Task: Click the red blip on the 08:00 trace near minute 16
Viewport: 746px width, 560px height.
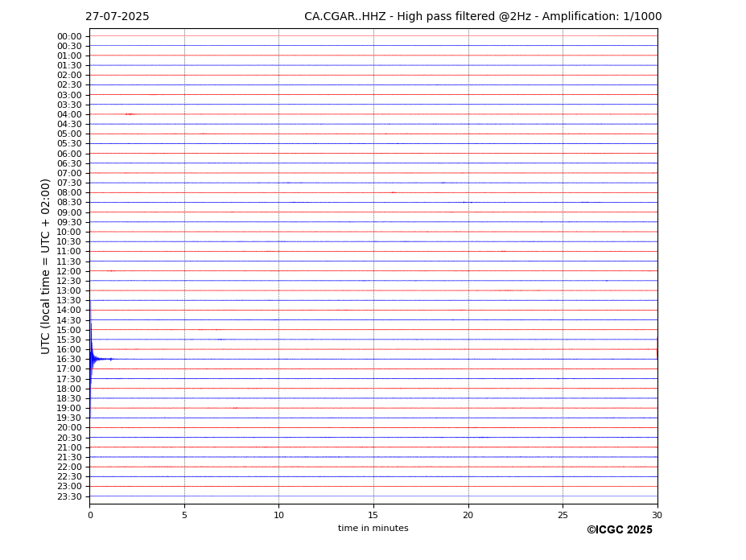Action: pos(393,192)
